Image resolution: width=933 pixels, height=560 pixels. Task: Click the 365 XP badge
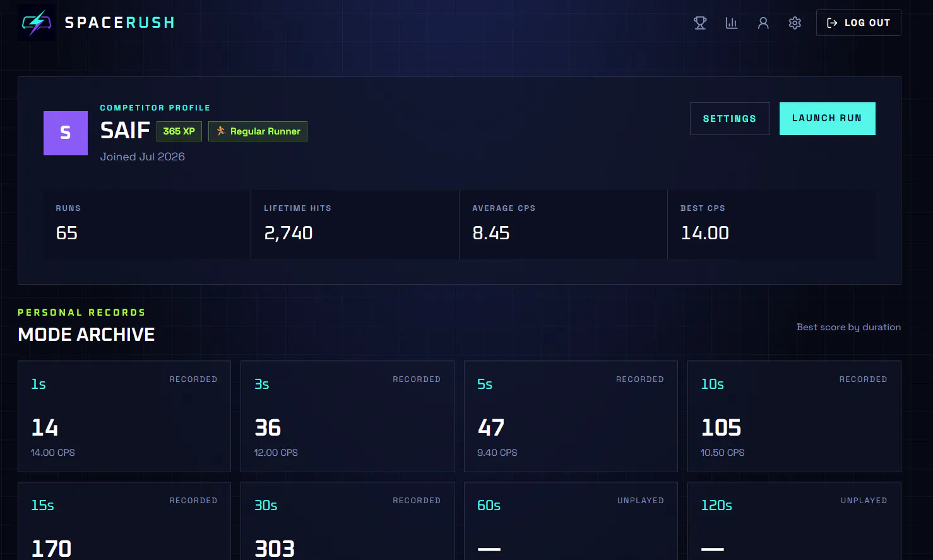[179, 131]
